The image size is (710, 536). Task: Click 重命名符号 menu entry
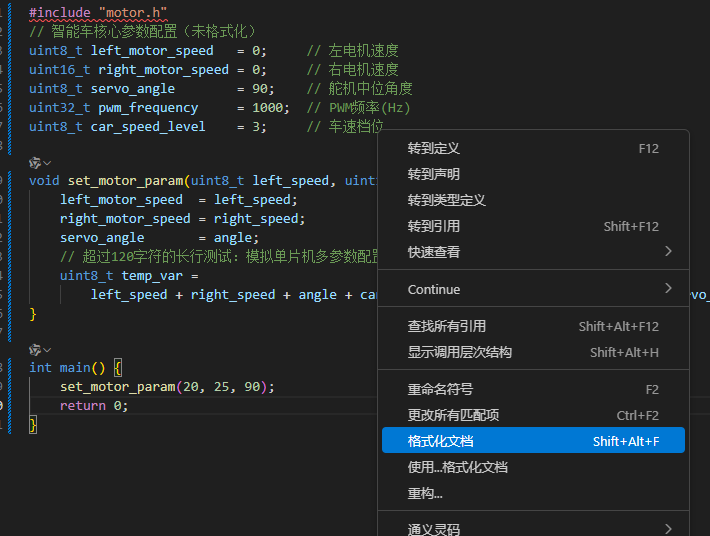(533, 389)
